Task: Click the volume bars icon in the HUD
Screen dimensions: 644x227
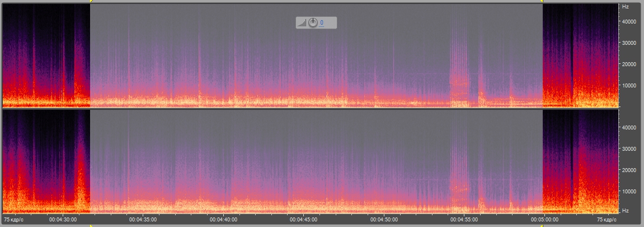Action: click(x=302, y=23)
